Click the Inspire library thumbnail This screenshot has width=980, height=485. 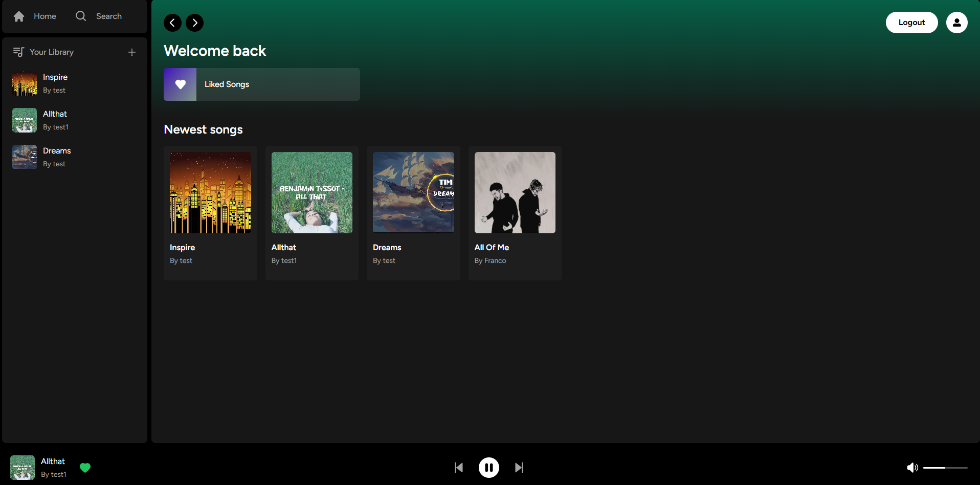[x=25, y=83]
